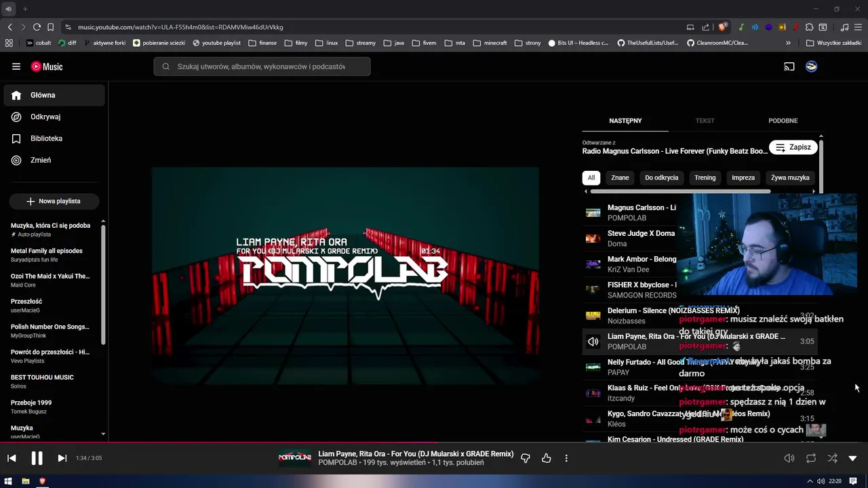The height and width of the screenshot is (488, 868).
Task: Switch to the NASTĘPNY tab
Action: click(x=625, y=121)
